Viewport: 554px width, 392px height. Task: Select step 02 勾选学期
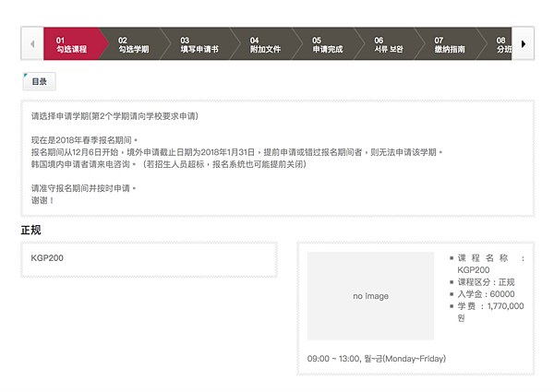134,44
